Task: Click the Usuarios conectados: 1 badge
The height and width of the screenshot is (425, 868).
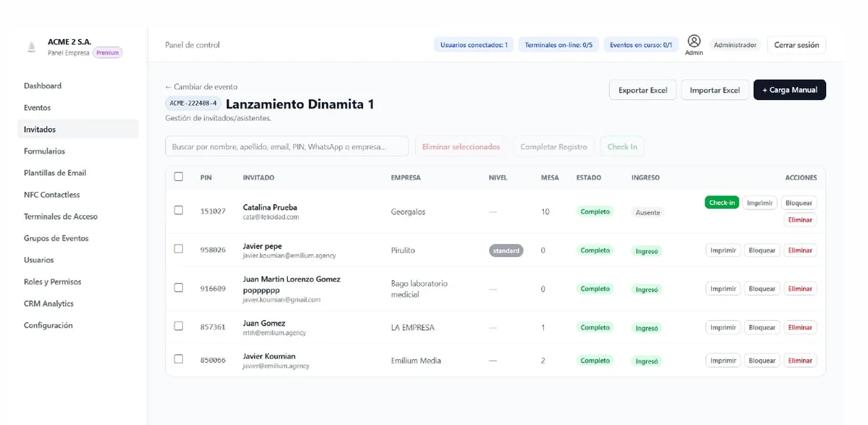Action: (x=474, y=45)
